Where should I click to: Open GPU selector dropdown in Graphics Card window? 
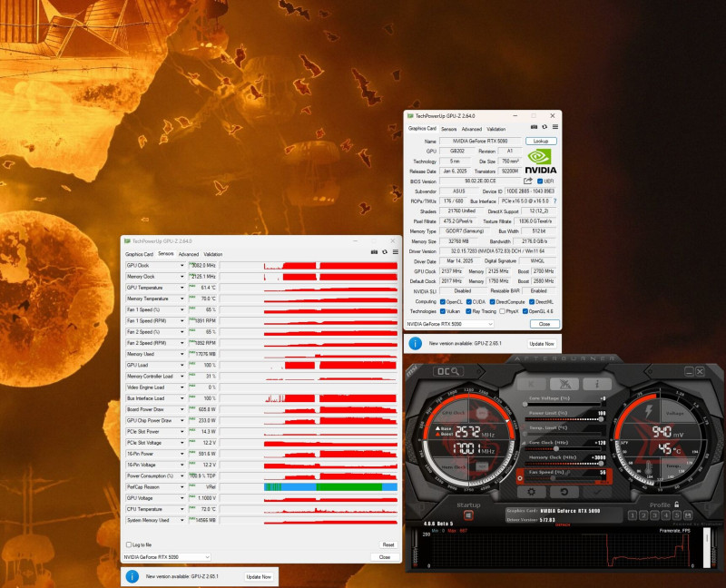point(449,324)
